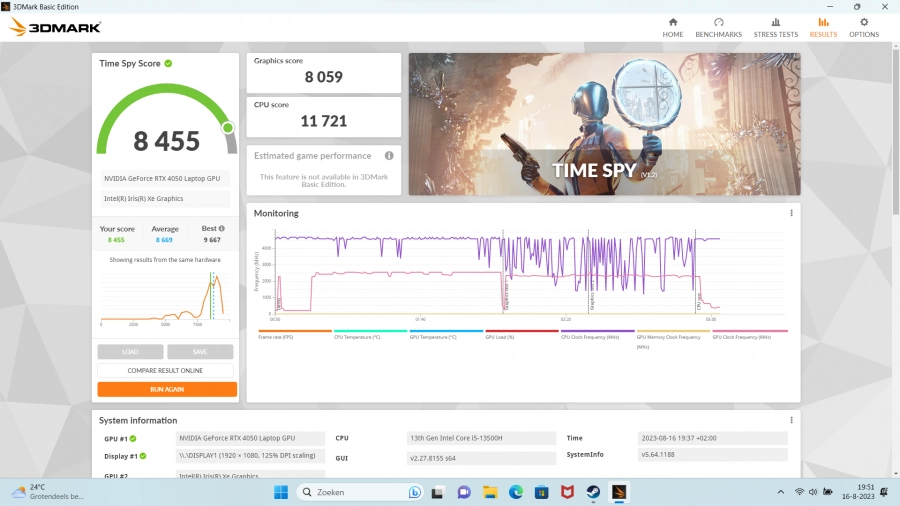Click the volume speaker icon in tray
900x506 pixels.
813,492
